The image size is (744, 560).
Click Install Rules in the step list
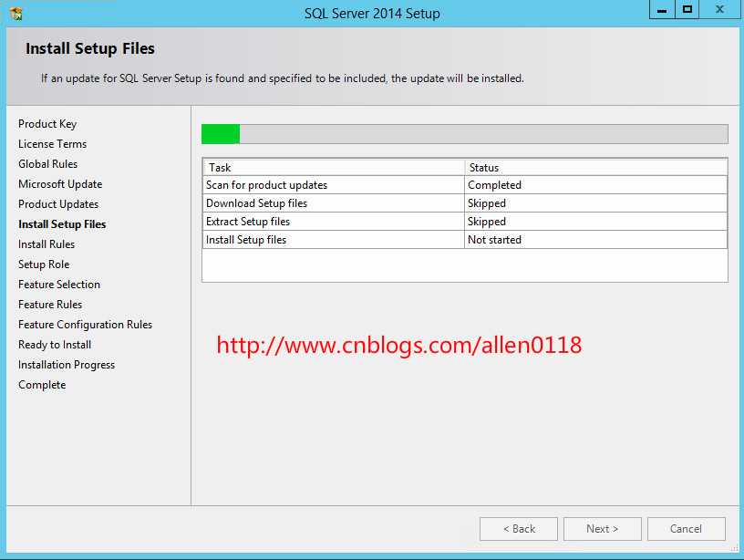(46, 244)
